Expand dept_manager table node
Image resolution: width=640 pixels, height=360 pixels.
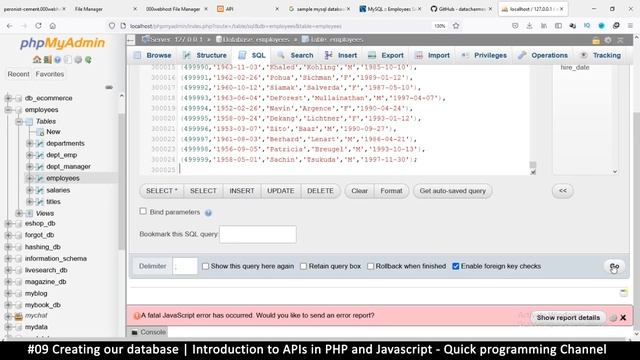coord(29,167)
